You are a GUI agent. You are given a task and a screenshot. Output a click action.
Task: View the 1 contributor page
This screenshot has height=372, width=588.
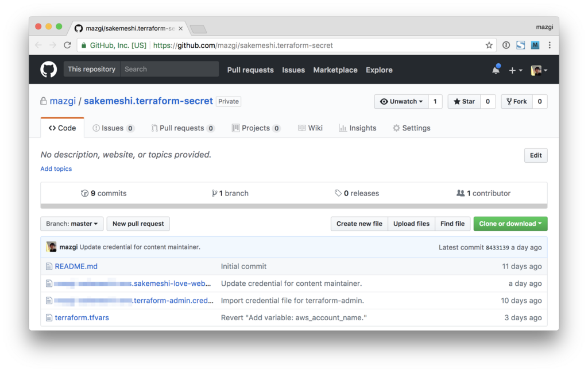click(483, 193)
